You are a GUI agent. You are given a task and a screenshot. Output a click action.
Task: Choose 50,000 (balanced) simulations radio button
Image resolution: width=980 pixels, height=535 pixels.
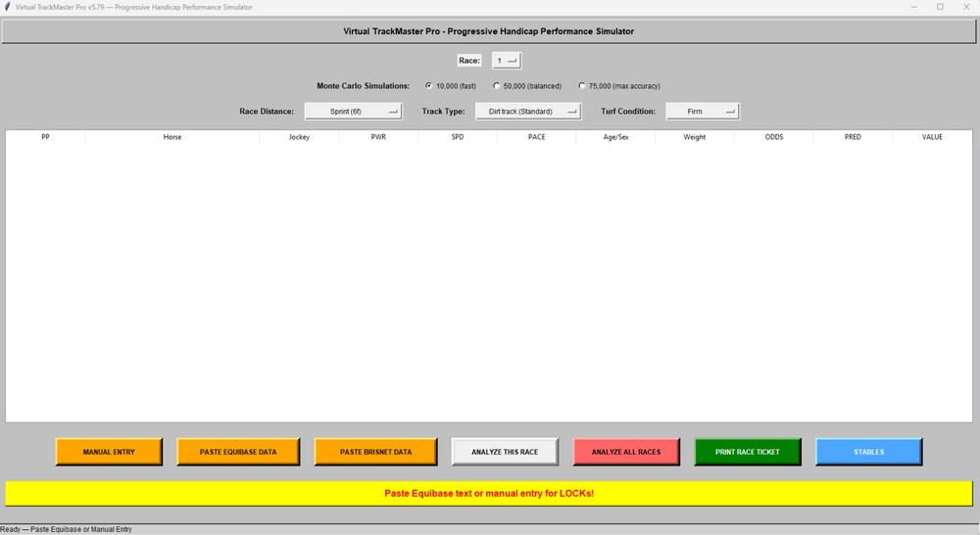(497, 86)
